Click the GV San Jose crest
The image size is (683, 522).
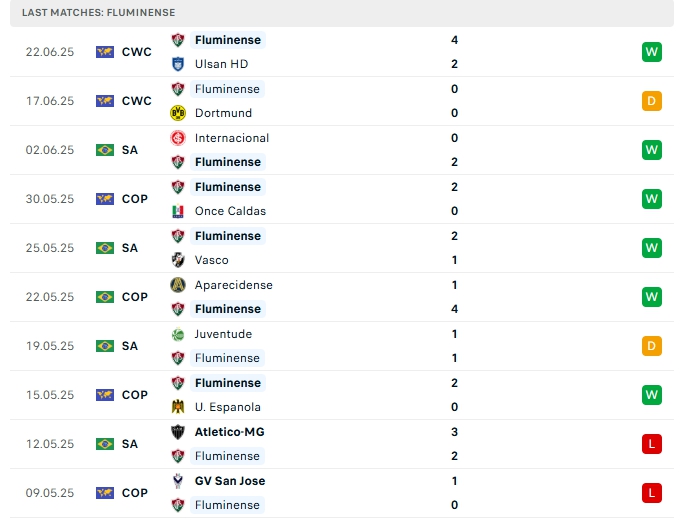click(x=178, y=481)
